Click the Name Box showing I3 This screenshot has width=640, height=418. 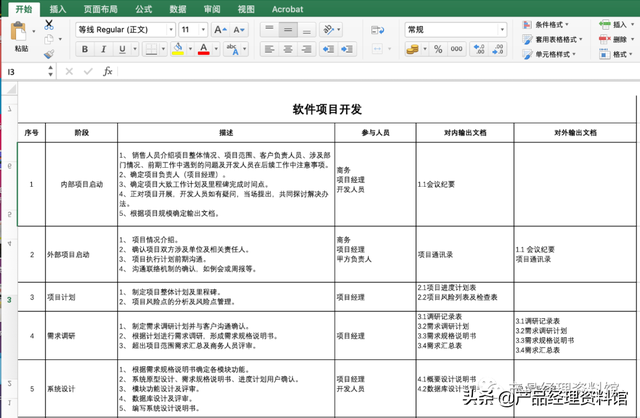click(25, 72)
